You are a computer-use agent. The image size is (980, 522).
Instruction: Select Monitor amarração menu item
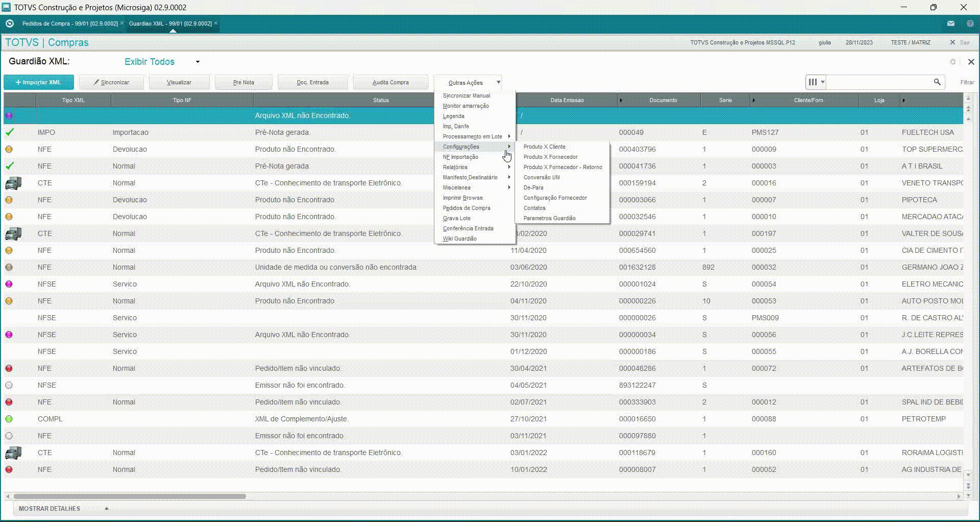tap(465, 106)
